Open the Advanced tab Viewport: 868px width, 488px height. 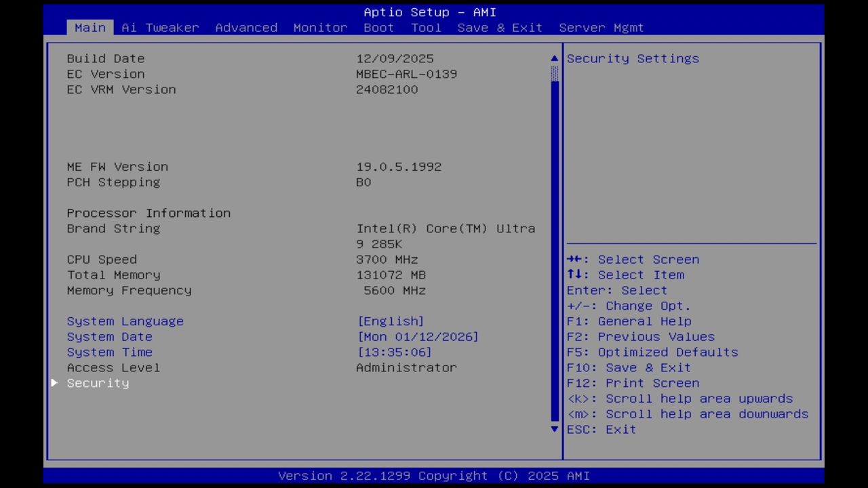[x=246, y=27]
